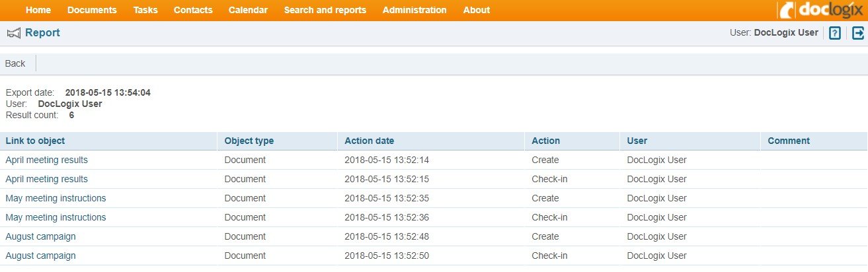Click the logout exit icon
868x272 pixels.
[857, 33]
